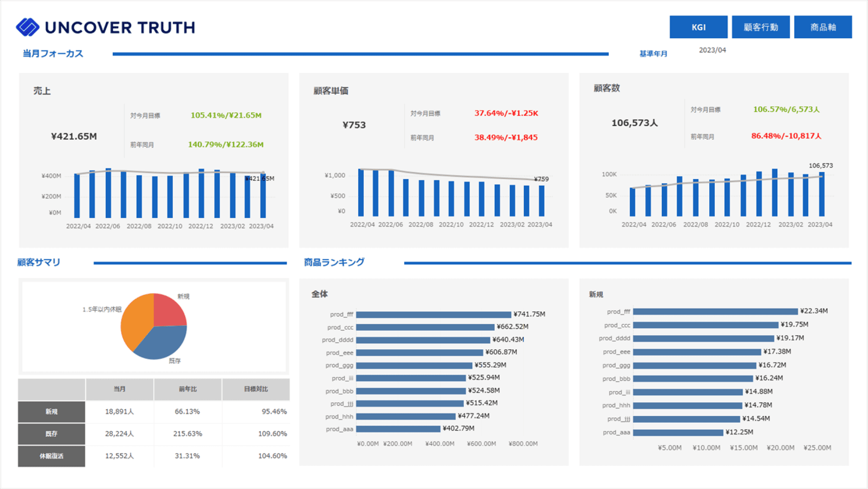Open the KGI tab button

click(698, 27)
